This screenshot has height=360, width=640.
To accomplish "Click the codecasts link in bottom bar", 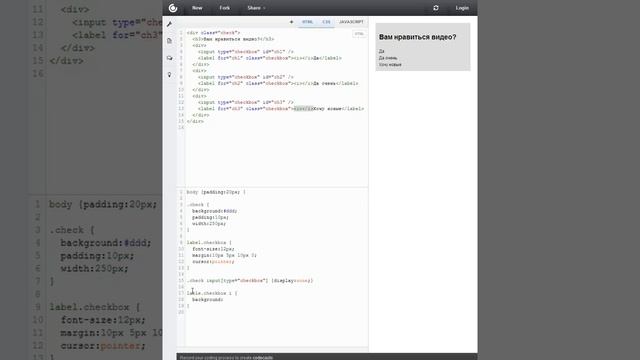I will (x=262, y=358).
